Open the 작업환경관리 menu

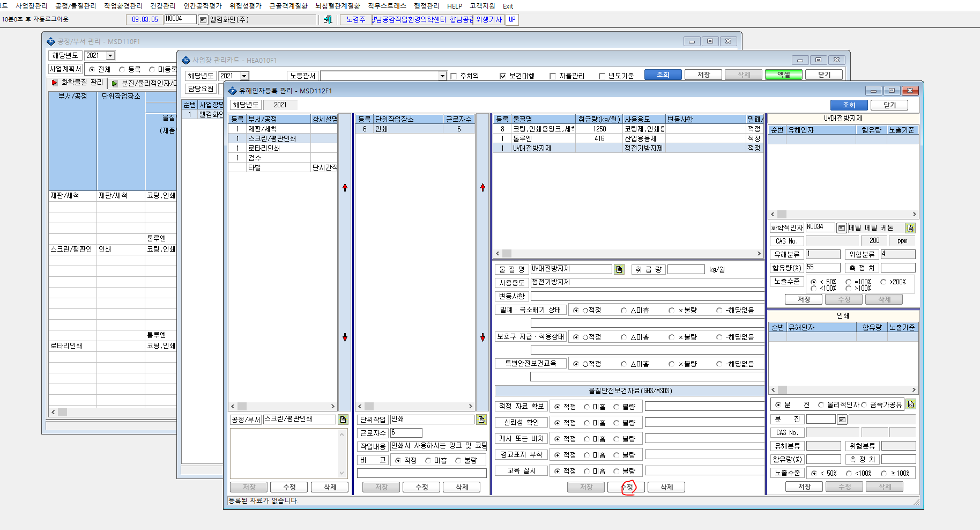123,6
